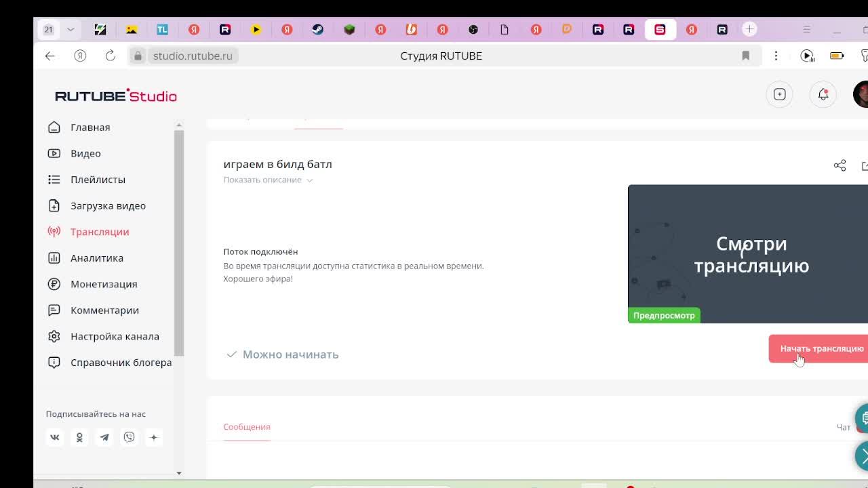Open Настройка канала settings
Image resolution: width=868 pixels, height=488 pixels.
coord(114,336)
